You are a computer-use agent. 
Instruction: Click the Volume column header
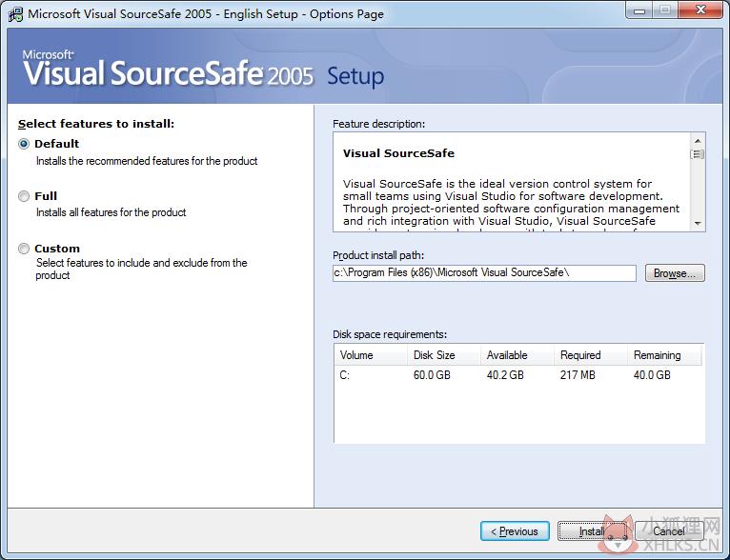point(371,355)
